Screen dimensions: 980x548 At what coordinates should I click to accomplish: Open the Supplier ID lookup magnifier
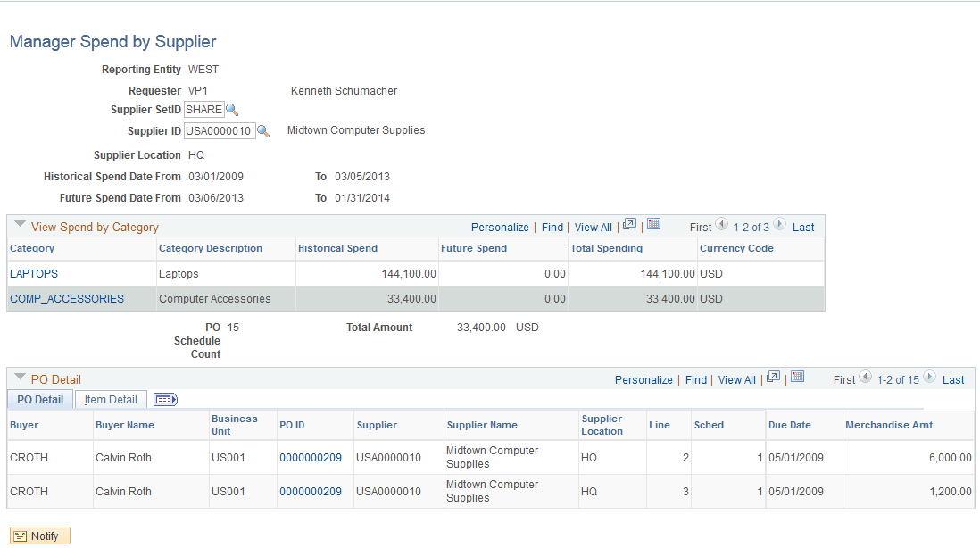(262, 130)
